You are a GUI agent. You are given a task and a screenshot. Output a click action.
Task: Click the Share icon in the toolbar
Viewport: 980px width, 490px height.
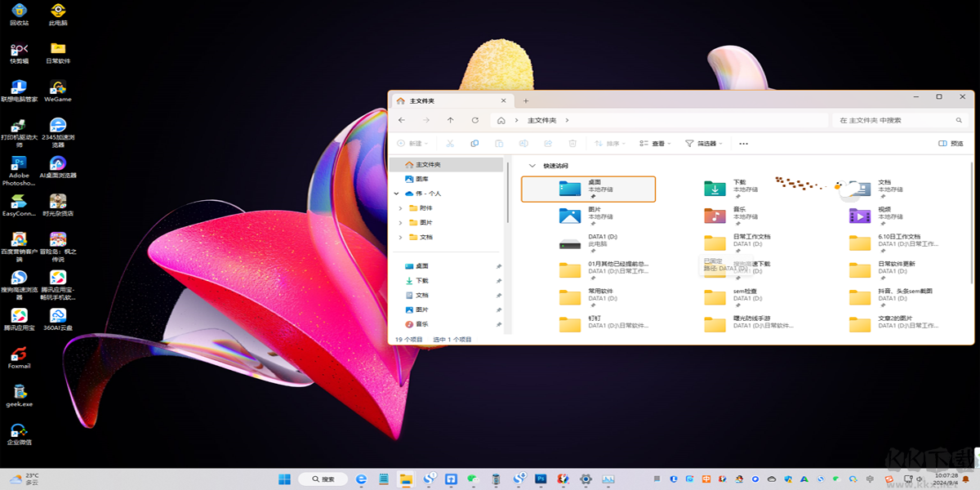[x=548, y=143]
